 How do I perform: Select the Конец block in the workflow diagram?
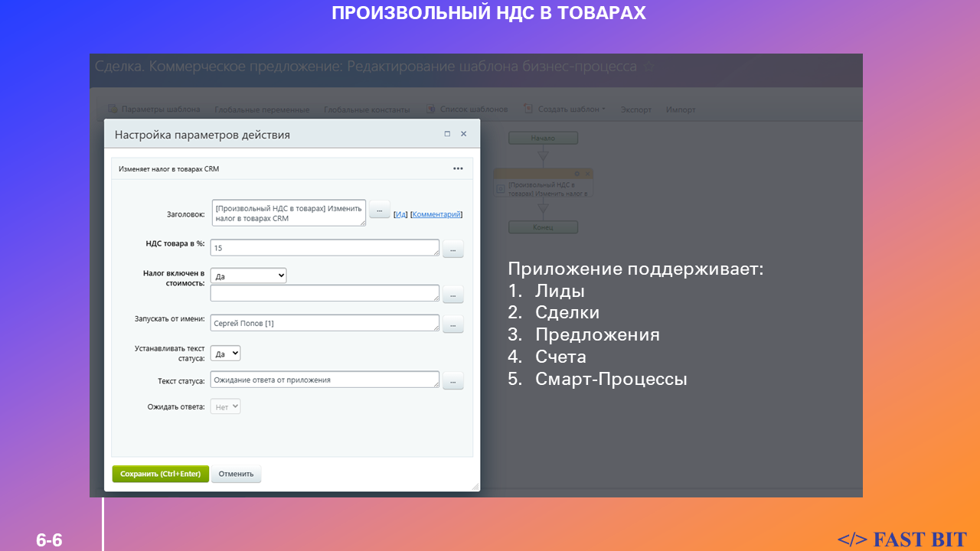point(543,227)
